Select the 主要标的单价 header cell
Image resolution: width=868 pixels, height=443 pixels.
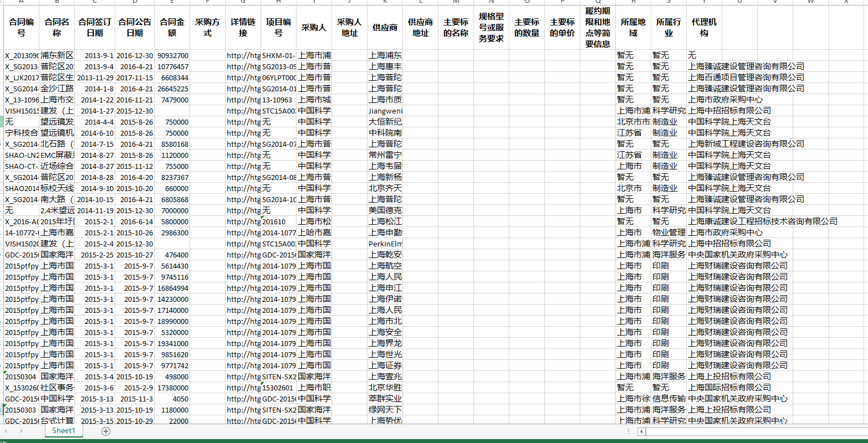pyautogui.click(x=563, y=28)
